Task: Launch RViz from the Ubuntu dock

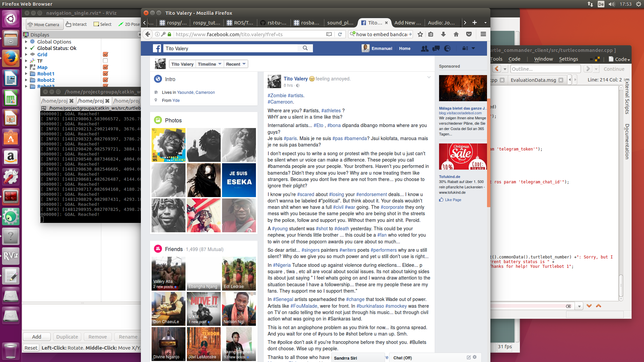Action: pos(11,256)
